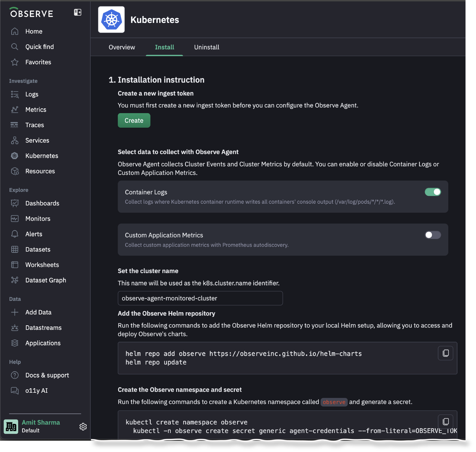Open Quick find magnifier icon

pos(15,47)
